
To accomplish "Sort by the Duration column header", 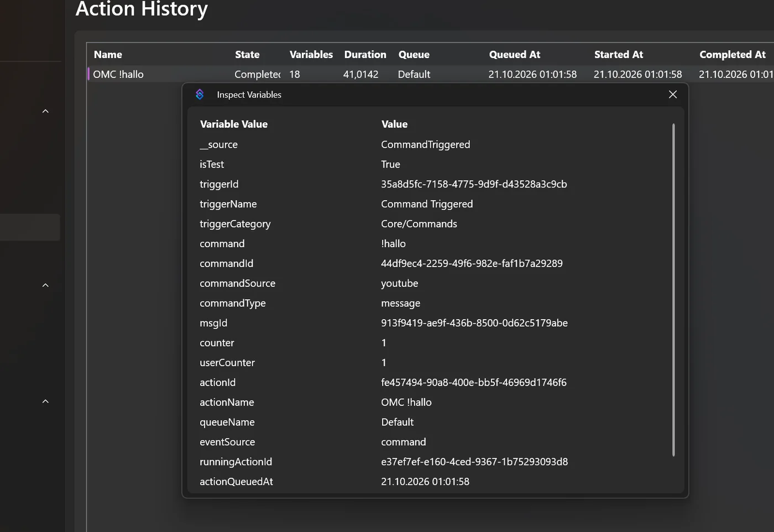I will click(365, 55).
